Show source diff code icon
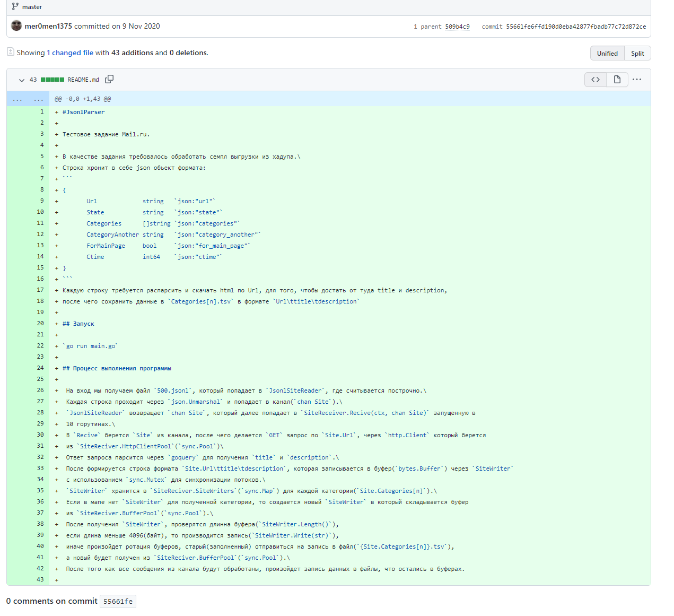Image resolution: width=674 pixels, height=616 pixels. (596, 80)
